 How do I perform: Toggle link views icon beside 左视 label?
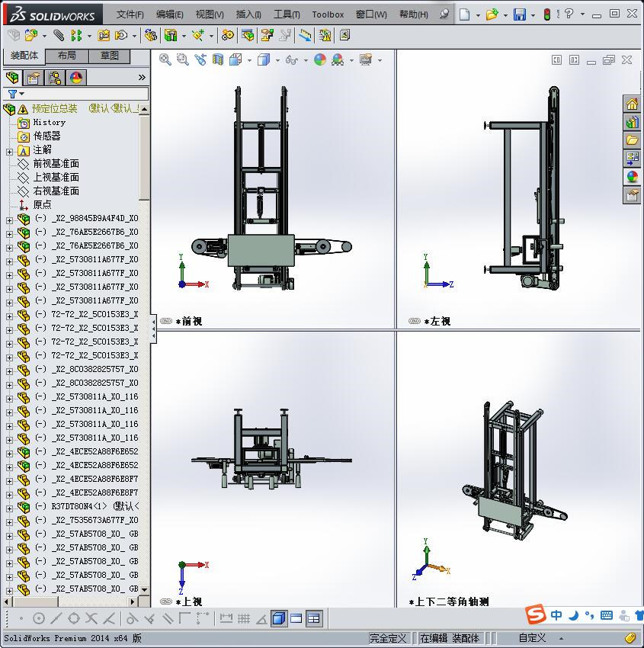pos(415,321)
